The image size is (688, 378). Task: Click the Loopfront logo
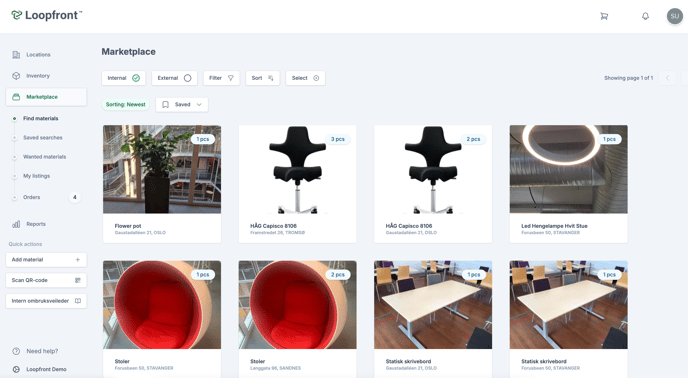point(47,15)
